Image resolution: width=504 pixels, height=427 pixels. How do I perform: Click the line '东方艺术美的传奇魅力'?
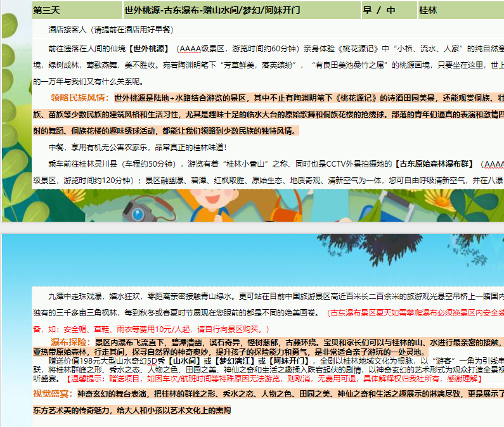(x=132, y=411)
